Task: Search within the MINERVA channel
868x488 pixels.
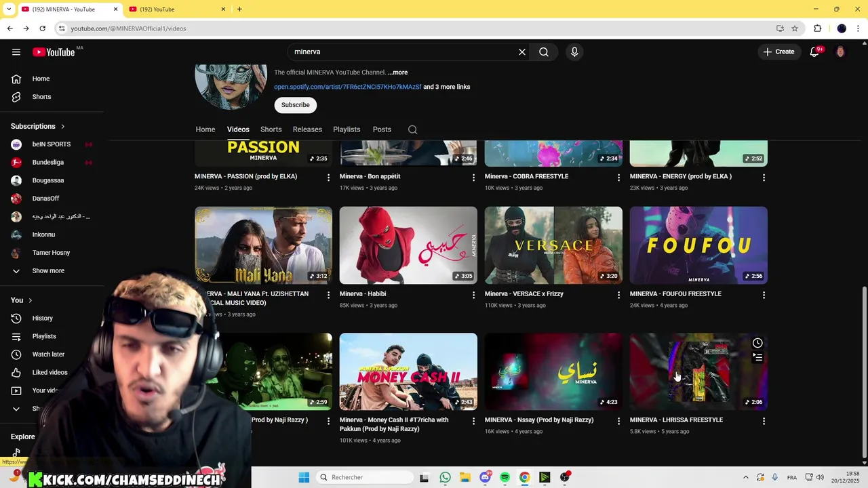Action: [x=412, y=129]
